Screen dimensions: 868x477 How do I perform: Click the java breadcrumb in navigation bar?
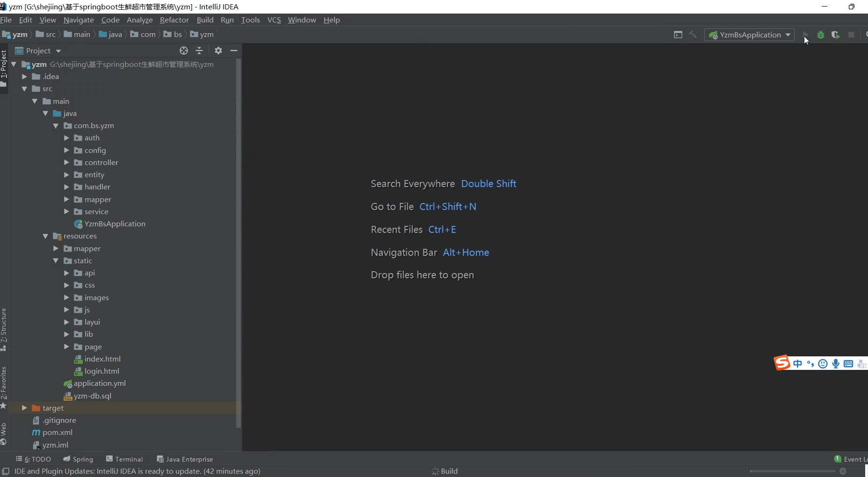pyautogui.click(x=110, y=34)
